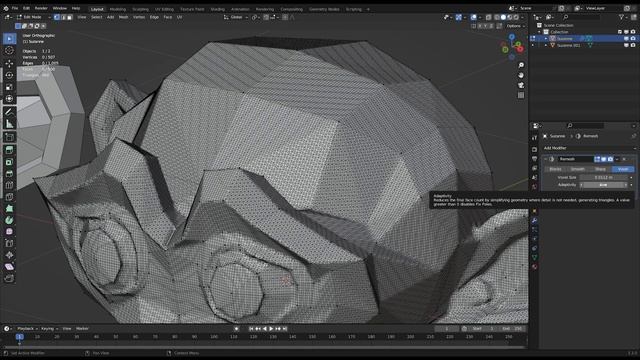Image resolution: width=640 pixels, height=360 pixels.
Task: Collapse the Collection in outliner
Action: (540, 32)
